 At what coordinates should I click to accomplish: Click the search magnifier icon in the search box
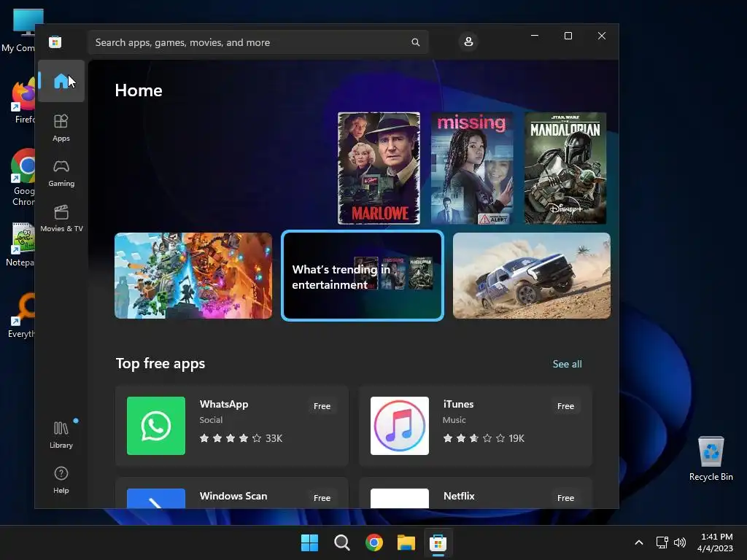click(x=415, y=42)
